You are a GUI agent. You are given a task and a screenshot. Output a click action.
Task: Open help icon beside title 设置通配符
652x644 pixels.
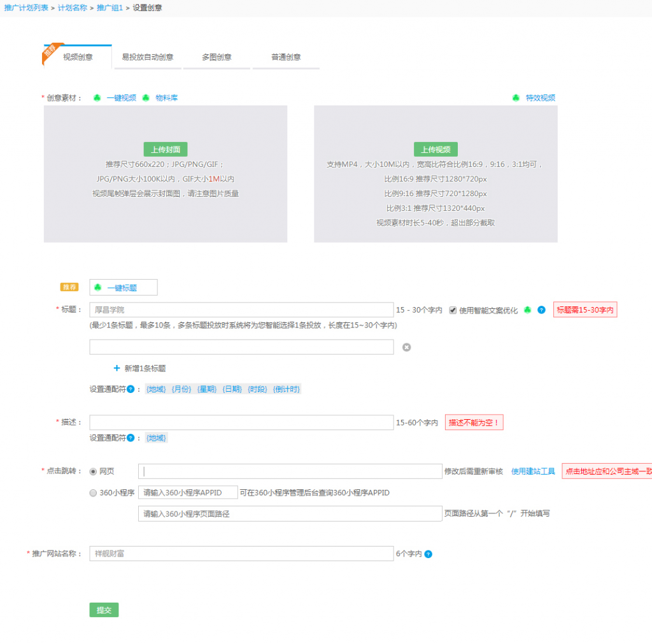pyautogui.click(x=131, y=389)
